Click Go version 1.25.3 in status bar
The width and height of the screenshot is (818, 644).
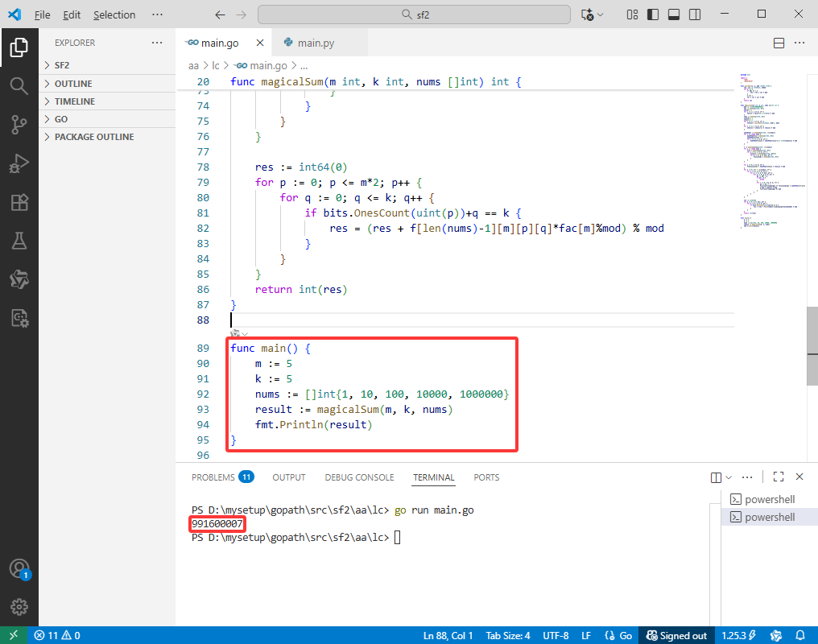739,635
